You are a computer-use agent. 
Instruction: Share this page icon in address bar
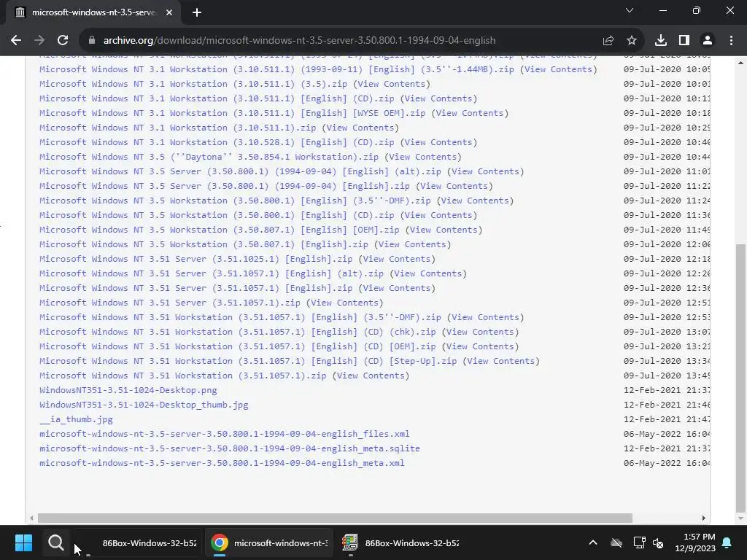tap(608, 41)
